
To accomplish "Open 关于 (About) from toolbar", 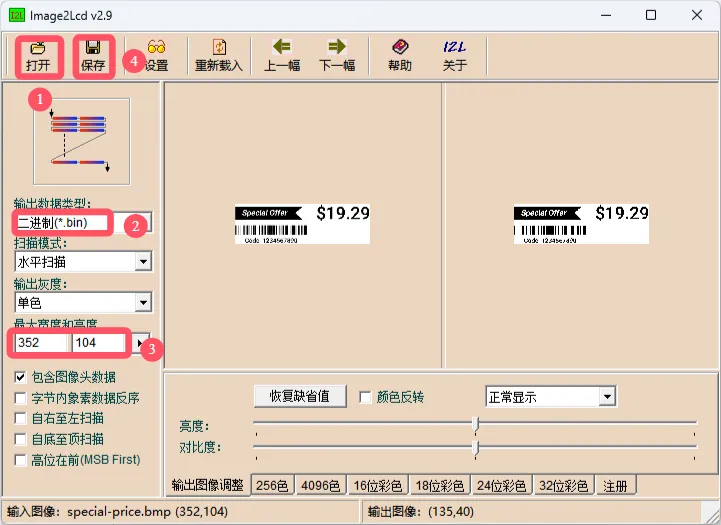I will pyautogui.click(x=455, y=57).
